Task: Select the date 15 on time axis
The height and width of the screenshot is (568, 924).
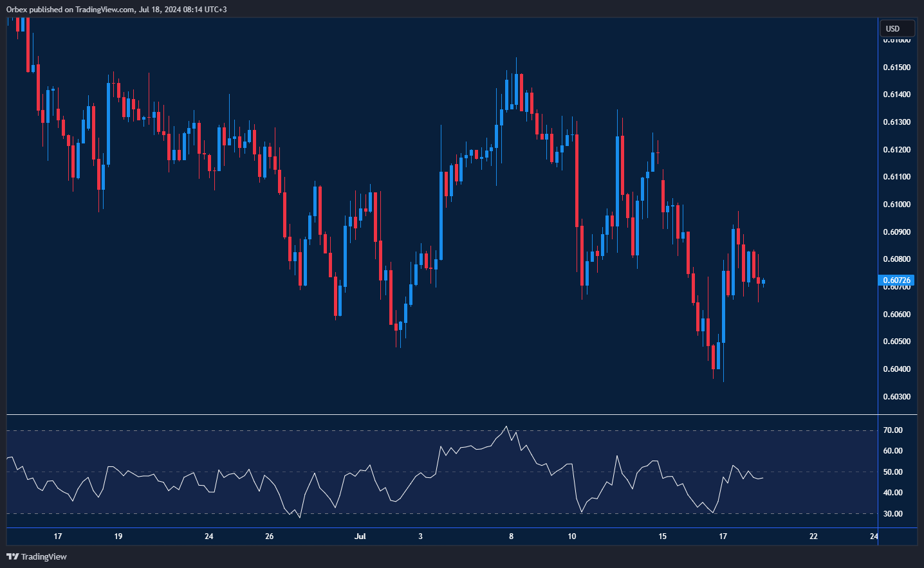Action: click(662, 536)
